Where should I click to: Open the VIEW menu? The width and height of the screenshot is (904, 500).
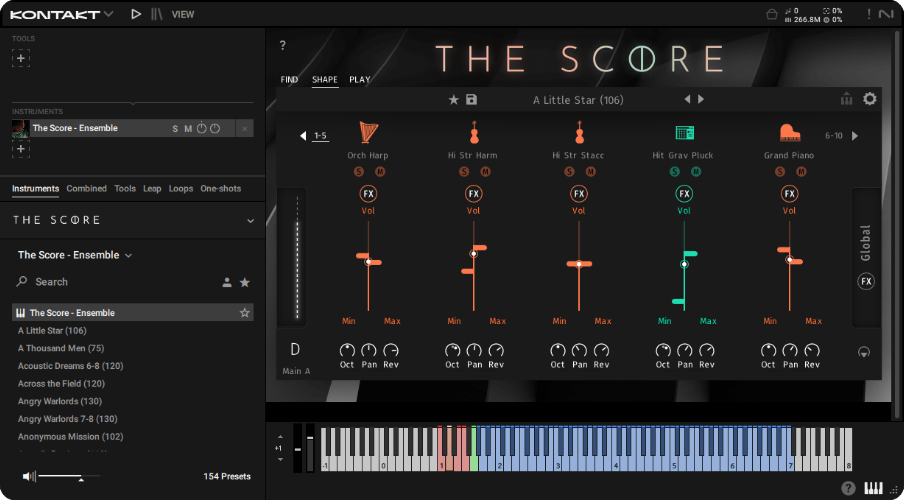[183, 14]
